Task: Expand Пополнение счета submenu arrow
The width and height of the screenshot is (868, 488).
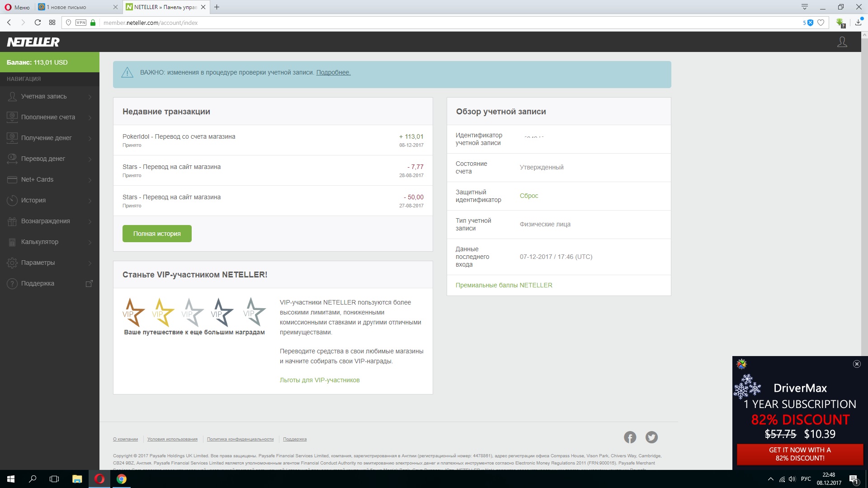Action: (x=90, y=117)
